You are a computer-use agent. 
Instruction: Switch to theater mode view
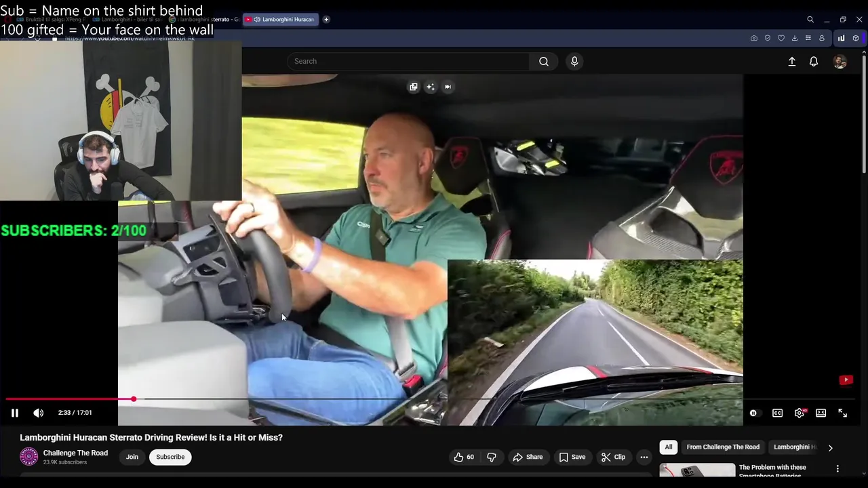(821, 413)
